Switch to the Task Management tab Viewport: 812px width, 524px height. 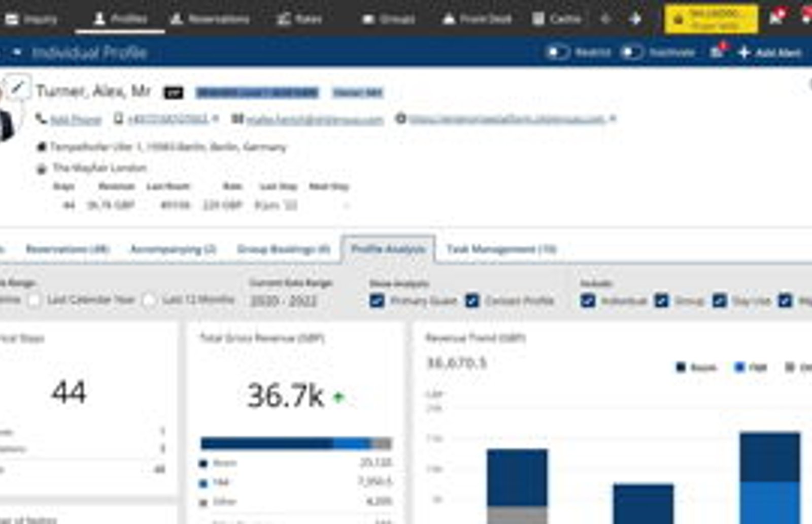tap(501, 249)
